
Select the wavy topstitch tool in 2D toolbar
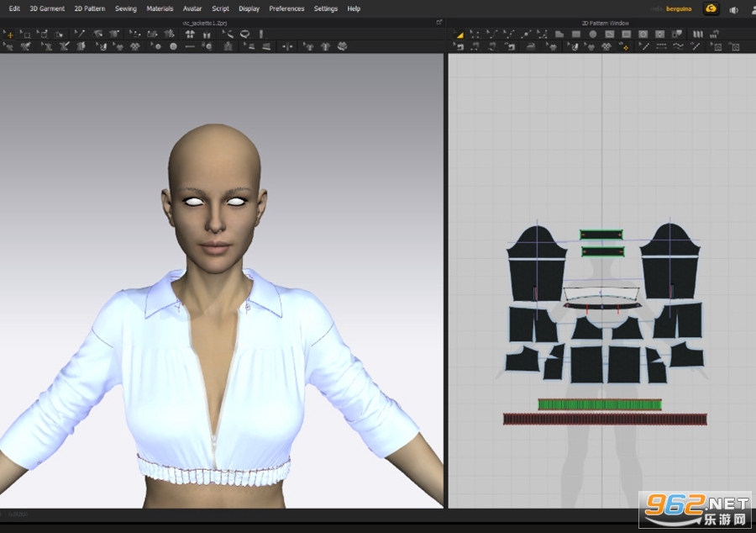(678, 46)
